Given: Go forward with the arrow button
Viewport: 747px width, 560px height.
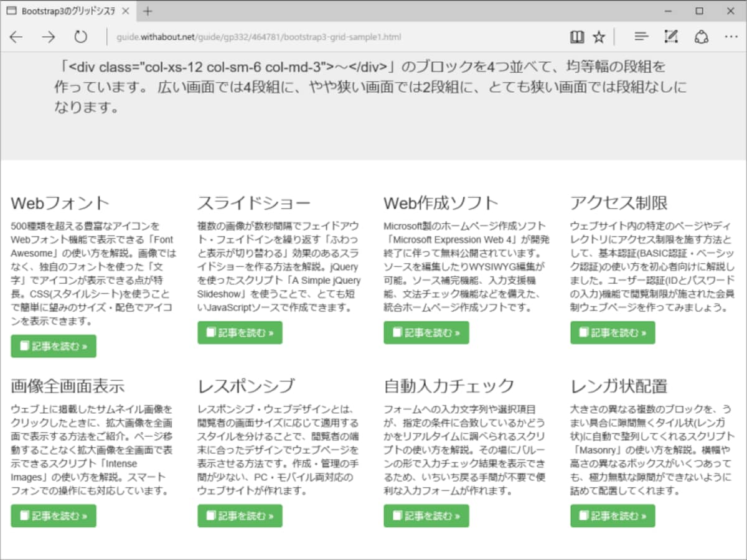Looking at the screenshot, I should point(49,37).
